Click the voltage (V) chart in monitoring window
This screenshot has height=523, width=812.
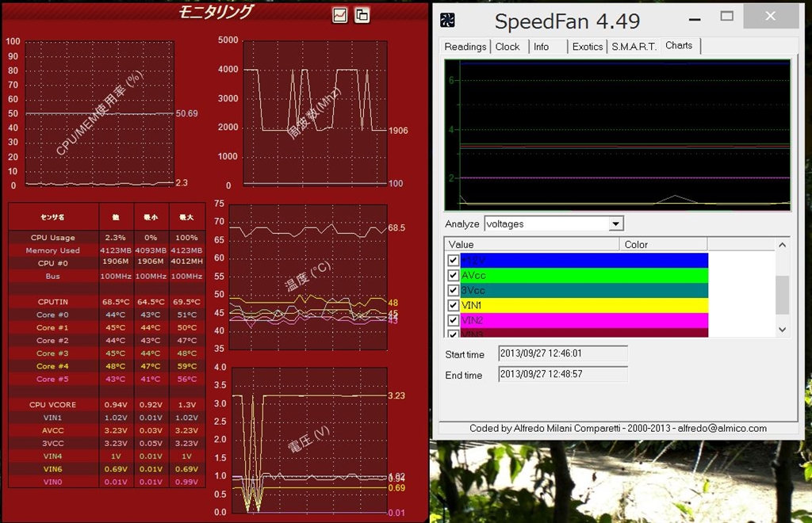[x=309, y=441]
